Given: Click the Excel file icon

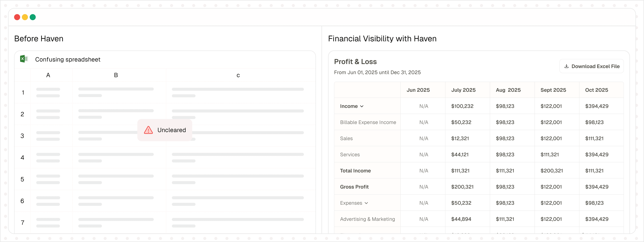Looking at the screenshot, I should tap(24, 59).
